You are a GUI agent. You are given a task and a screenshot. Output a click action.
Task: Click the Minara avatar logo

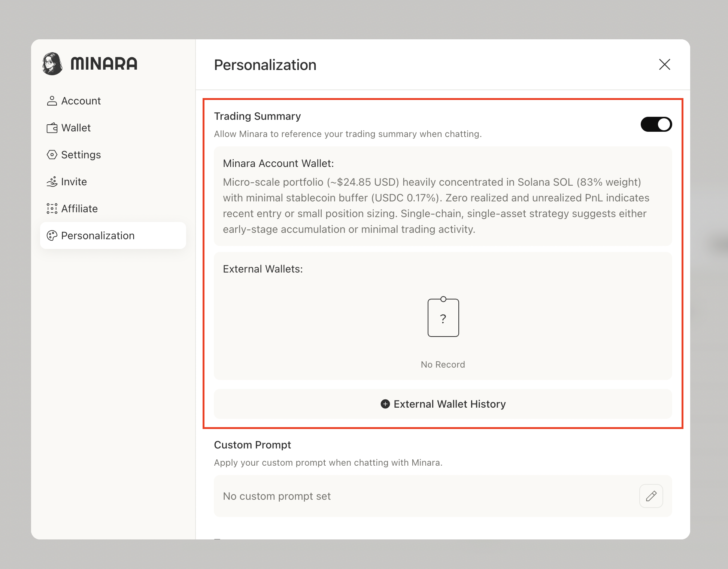pyautogui.click(x=52, y=64)
